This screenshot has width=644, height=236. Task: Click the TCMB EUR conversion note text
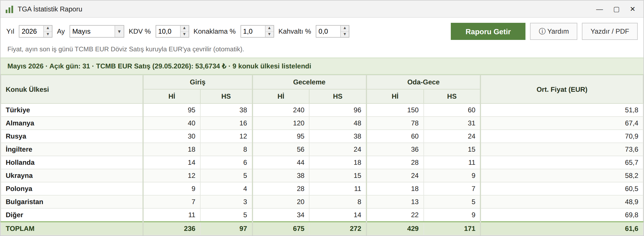[126, 49]
